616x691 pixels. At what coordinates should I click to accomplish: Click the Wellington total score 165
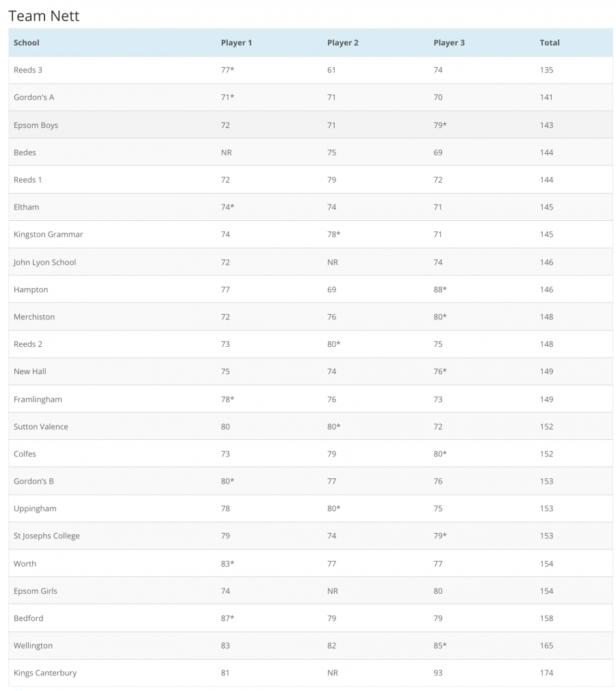(x=546, y=645)
